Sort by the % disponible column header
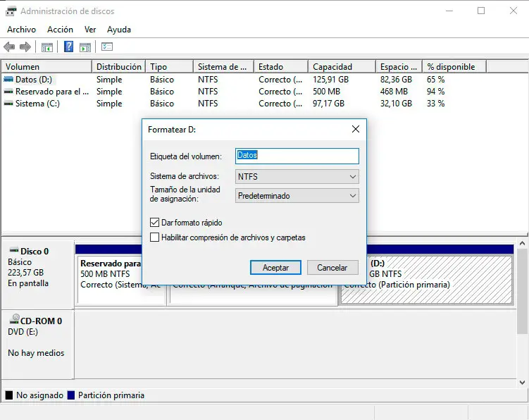 pyautogui.click(x=454, y=66)
